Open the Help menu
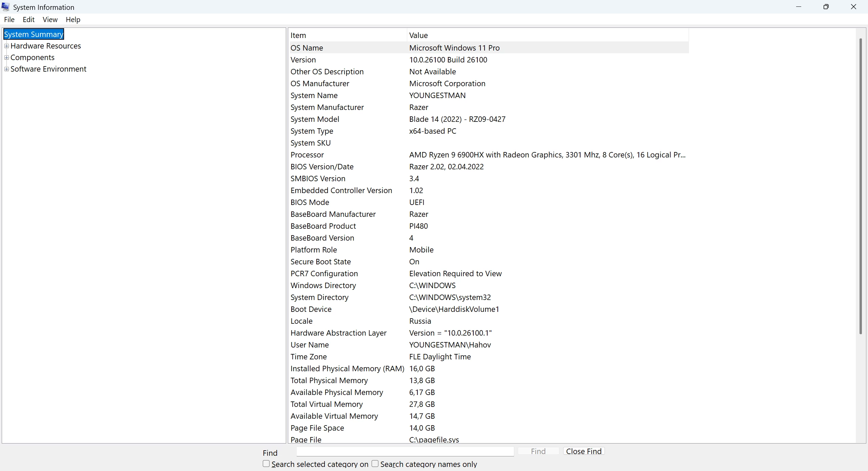 click(x=73, y=20)
